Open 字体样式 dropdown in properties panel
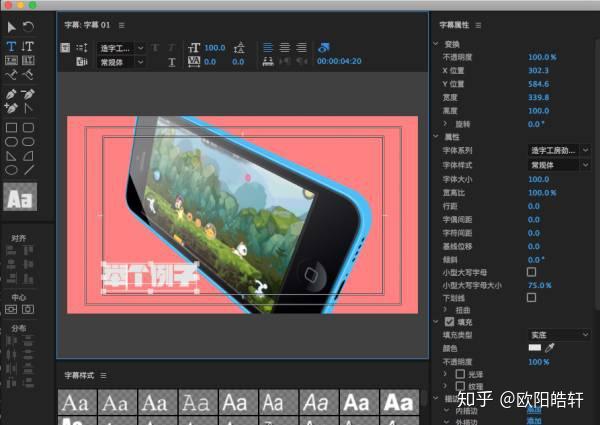The height and width of the screenshot is (425, 600). (x=559, y=165)
